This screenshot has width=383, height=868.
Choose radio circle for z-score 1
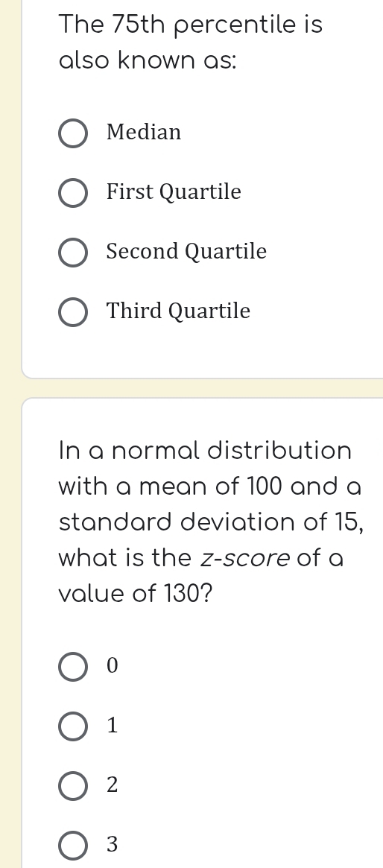(72, 726)
